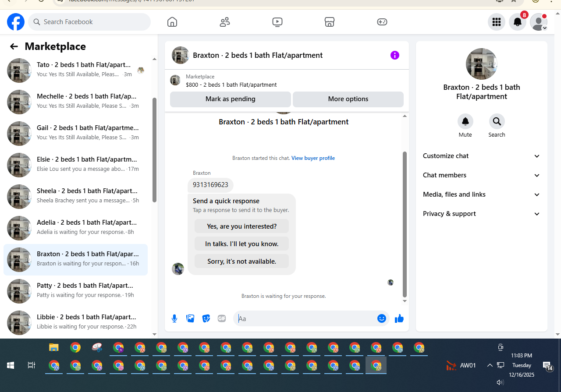Send a thumbs-up like
The width and height of the screenshot is (561, 392).
click(x=399, y=318)
